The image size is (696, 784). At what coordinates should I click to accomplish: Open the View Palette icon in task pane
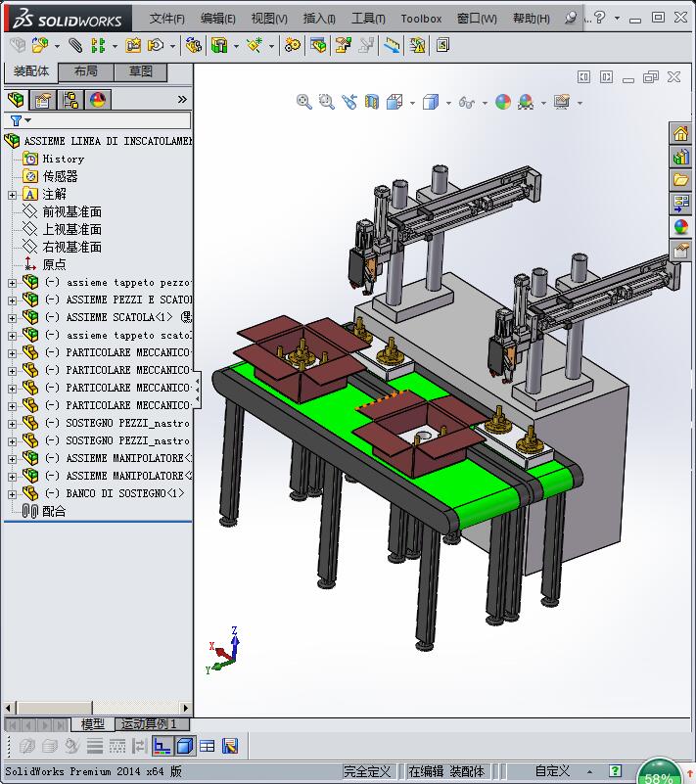680,203
